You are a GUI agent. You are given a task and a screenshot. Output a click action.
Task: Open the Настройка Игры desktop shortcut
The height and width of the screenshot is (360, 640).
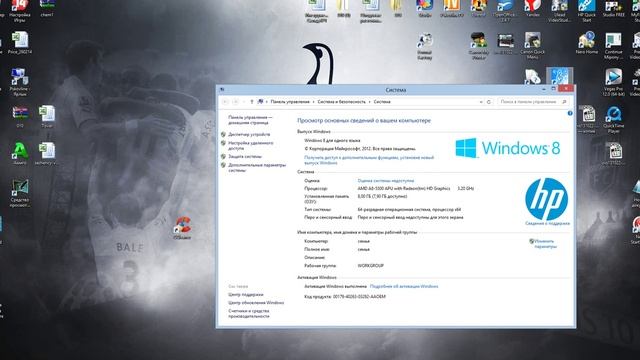point(20,11)
